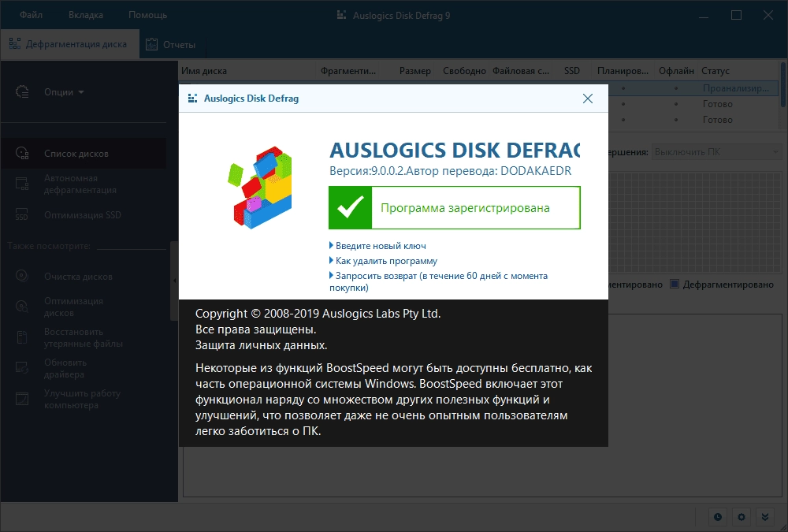Sort by Файловая с... column header
788x532 pixels.
tap(521, 71)
